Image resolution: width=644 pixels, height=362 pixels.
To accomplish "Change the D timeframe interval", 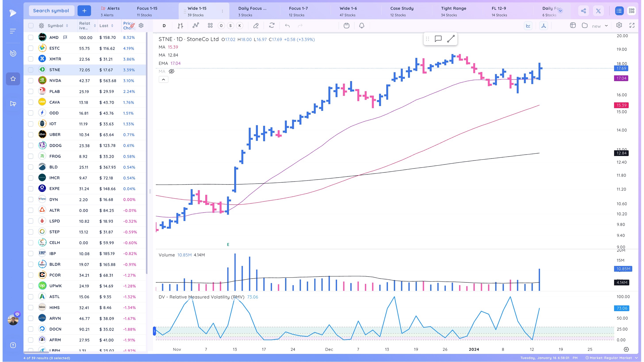I will tap(164, 25).
